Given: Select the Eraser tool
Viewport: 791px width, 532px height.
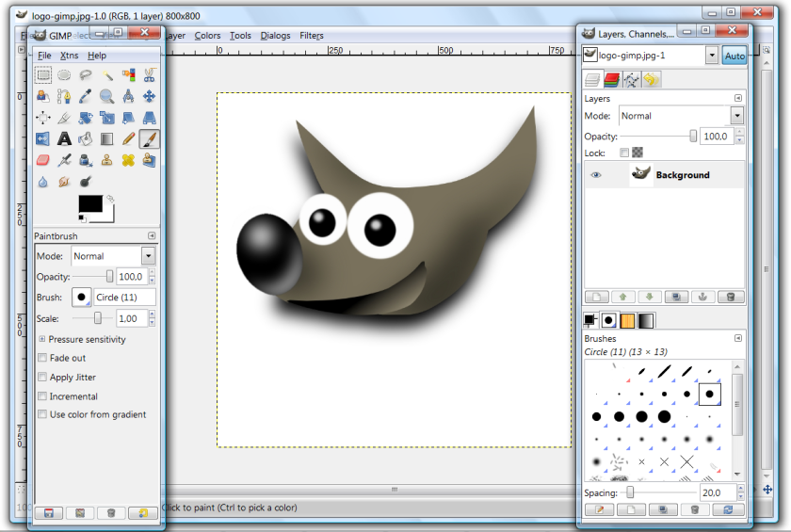Looking at the screenshot, I should (43, 160).
